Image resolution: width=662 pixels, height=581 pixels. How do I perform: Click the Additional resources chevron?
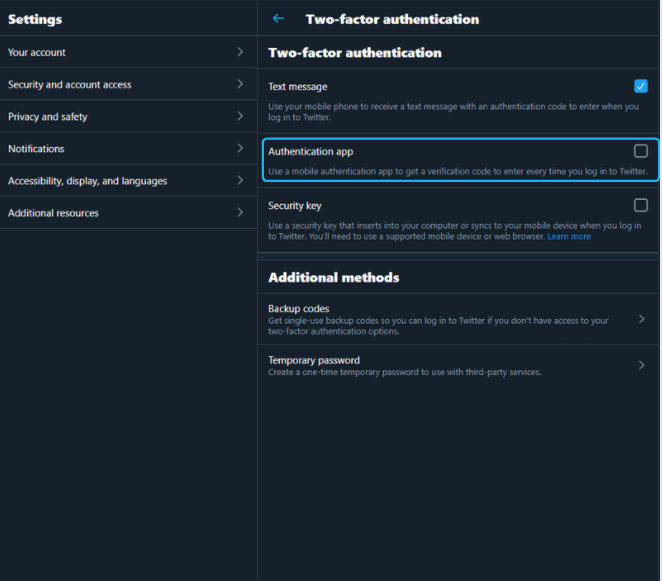point(240,212)
